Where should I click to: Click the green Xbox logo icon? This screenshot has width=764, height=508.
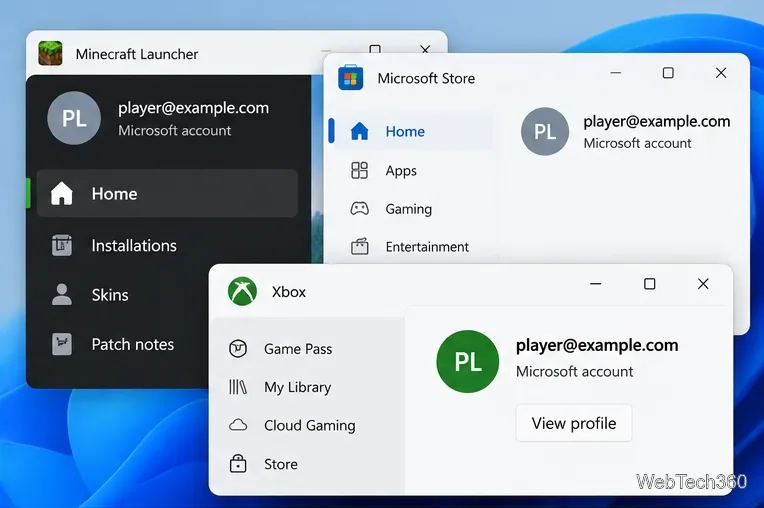click(x=242, y=291)
